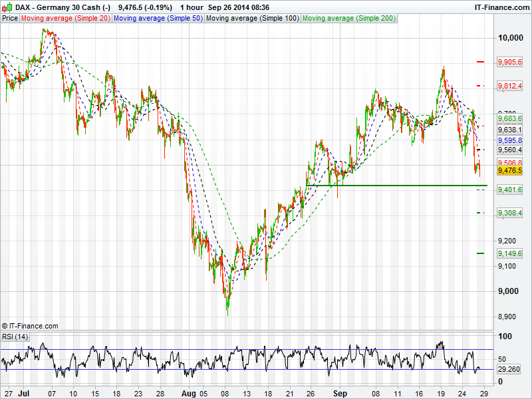This screenshot has height=399, width=532.
Task: Click the green 9,149.6 price level label
Action: [x=509, y=253]
